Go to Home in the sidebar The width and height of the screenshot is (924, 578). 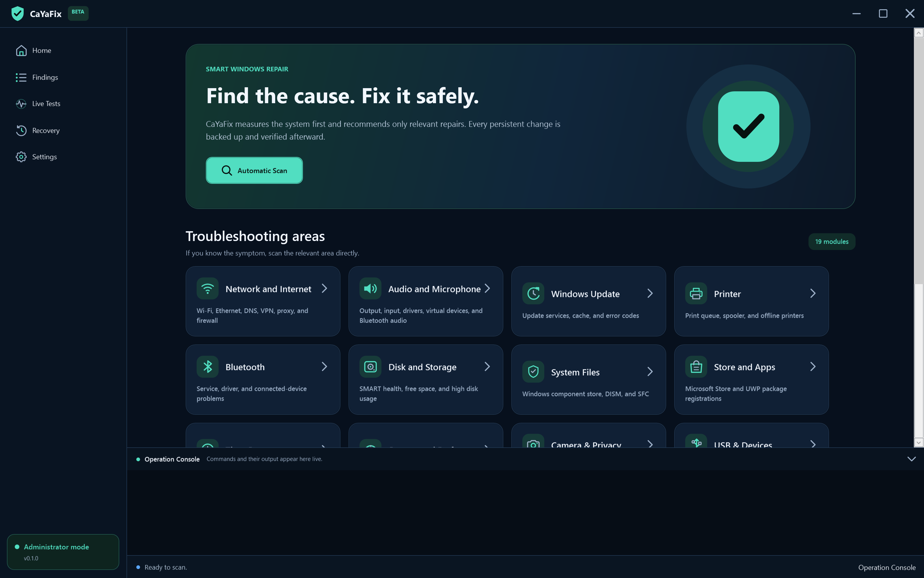pos(64,51)
